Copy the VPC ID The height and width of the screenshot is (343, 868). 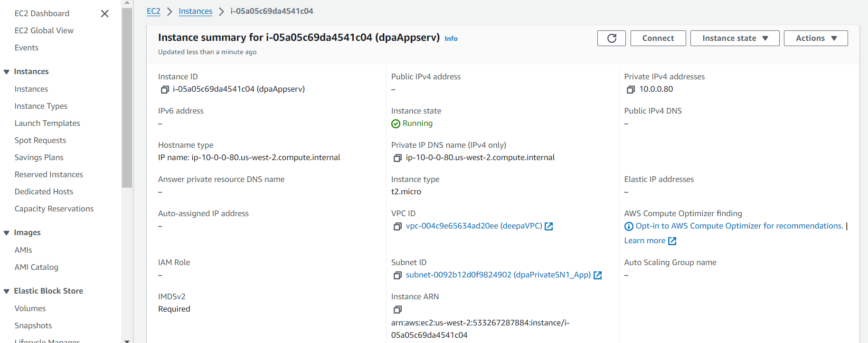(397, 226)
